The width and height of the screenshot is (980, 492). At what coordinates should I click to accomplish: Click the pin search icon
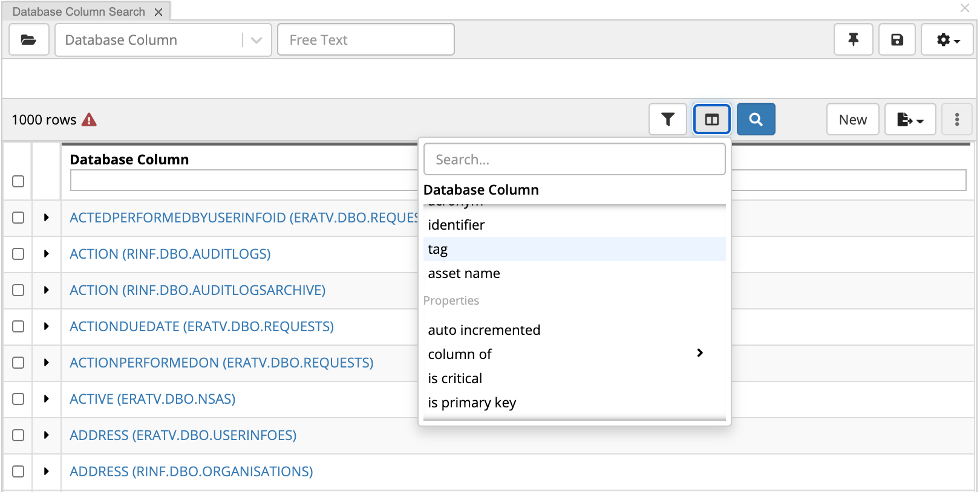coord(853,40)
